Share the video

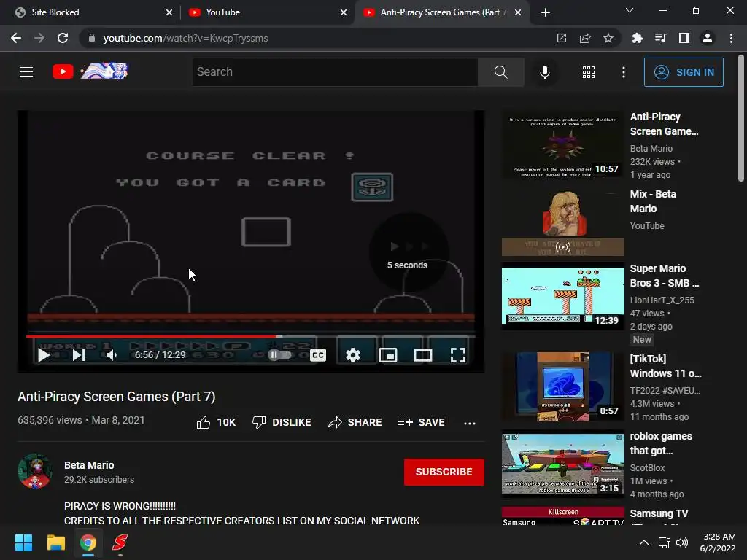(355, 422)
